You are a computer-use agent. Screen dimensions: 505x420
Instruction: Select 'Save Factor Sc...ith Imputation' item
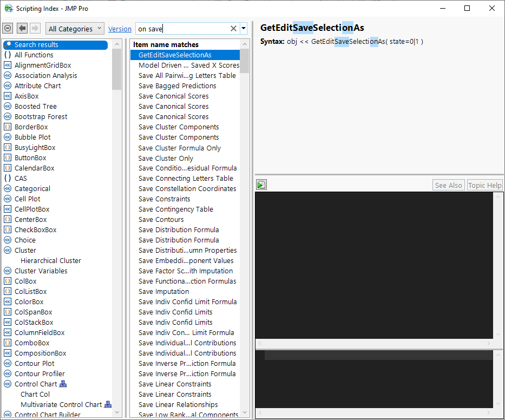[x=186, y=271]
